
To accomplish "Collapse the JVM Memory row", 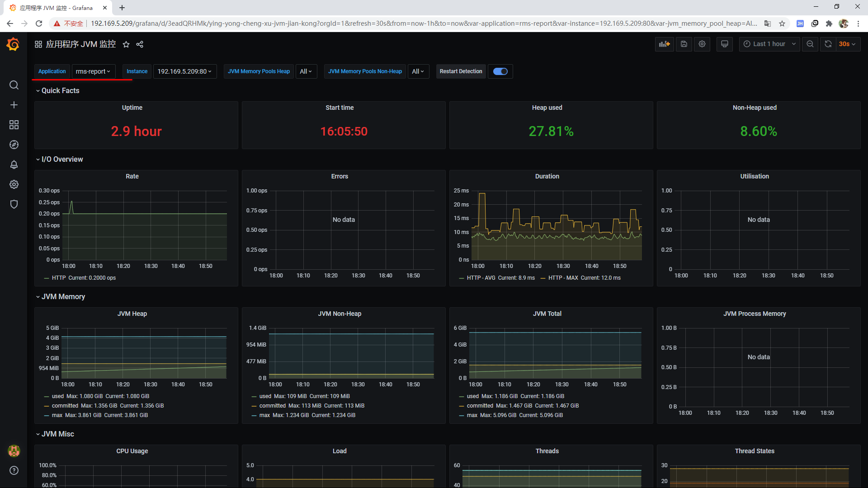I will pyautogui.click(x=60, y=296).
